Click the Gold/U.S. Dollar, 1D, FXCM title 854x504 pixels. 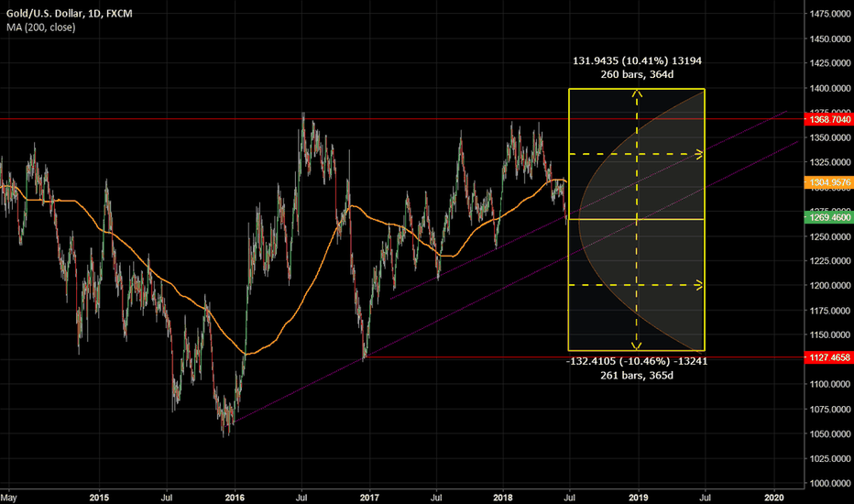69,13
